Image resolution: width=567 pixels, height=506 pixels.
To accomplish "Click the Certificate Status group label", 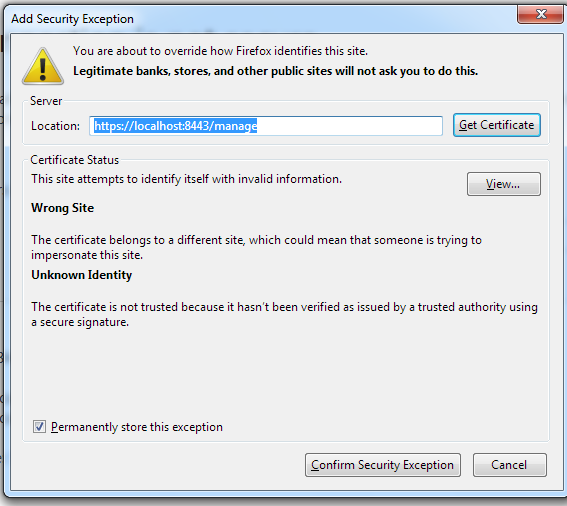I will click(x=74, y=160).
